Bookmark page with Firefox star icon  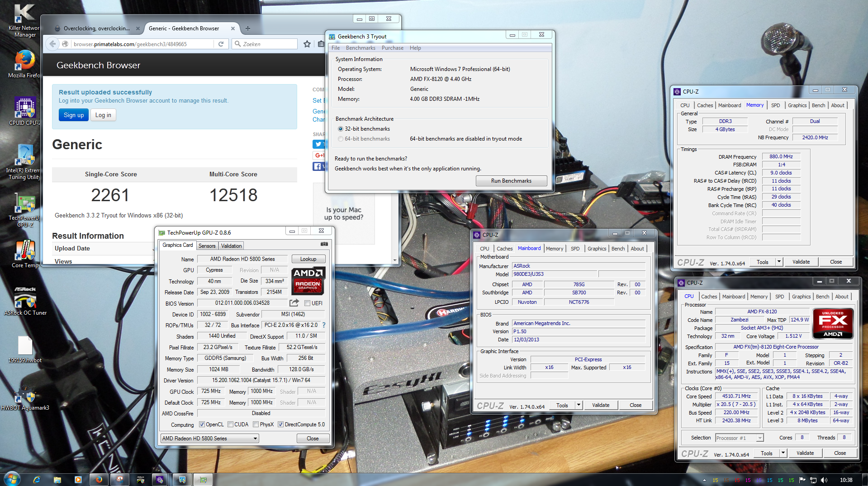[307, 44]
